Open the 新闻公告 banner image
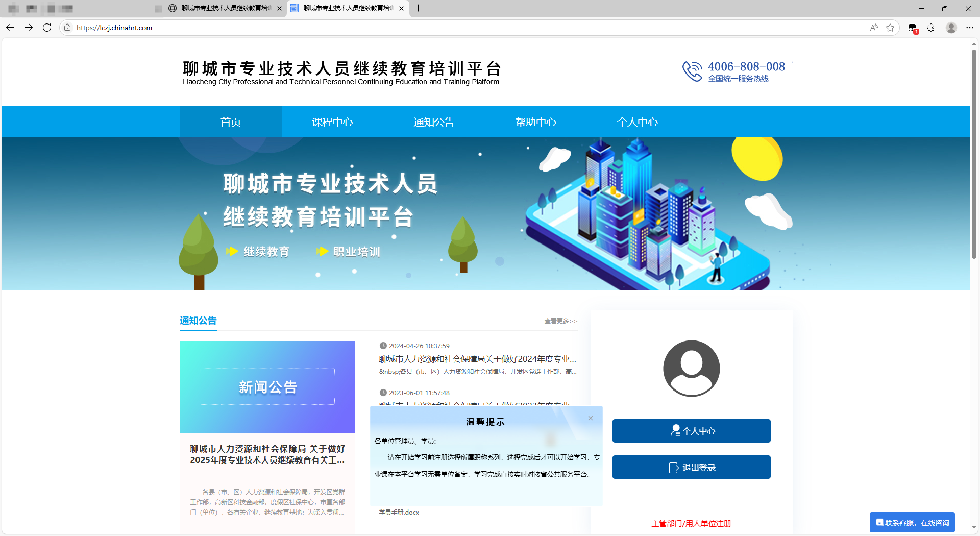 (x=267, y=387)
